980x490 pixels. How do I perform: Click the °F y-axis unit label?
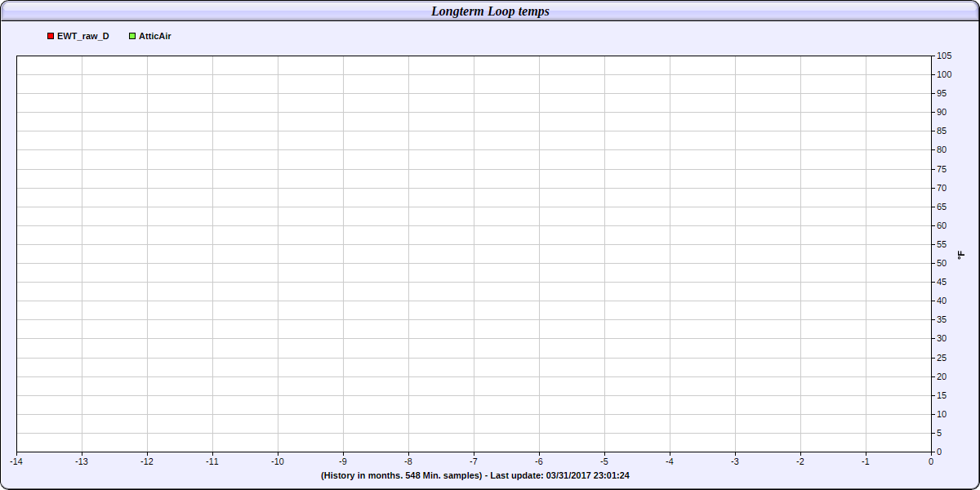(x=961, y=255)
